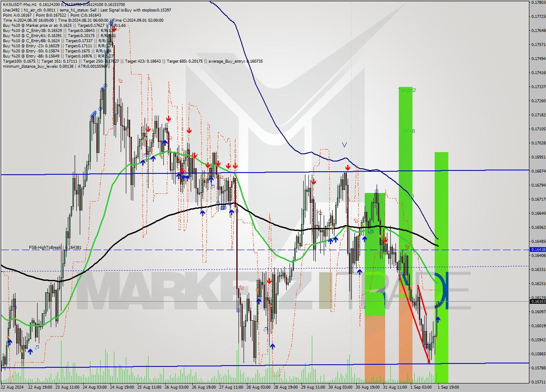Viewport: 546px width, 392px height.
Task: Click the 'Target100: 0.1675' summary line
Action: point(133,61)
